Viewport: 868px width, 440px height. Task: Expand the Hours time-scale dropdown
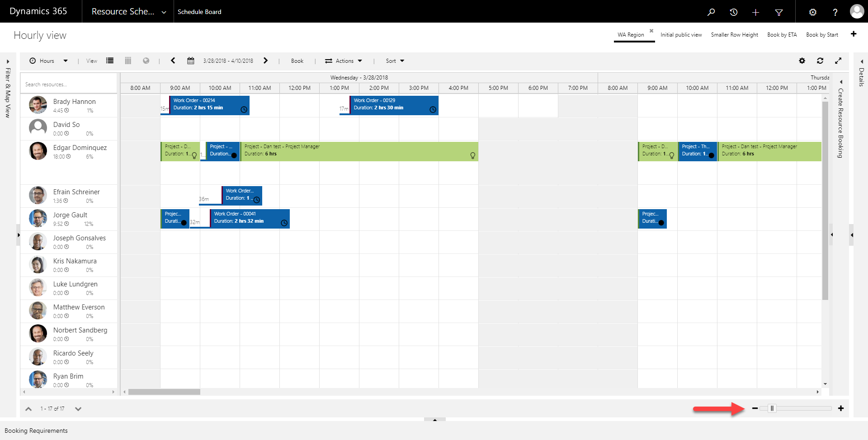pyautogui.click(x=65, y=61)
